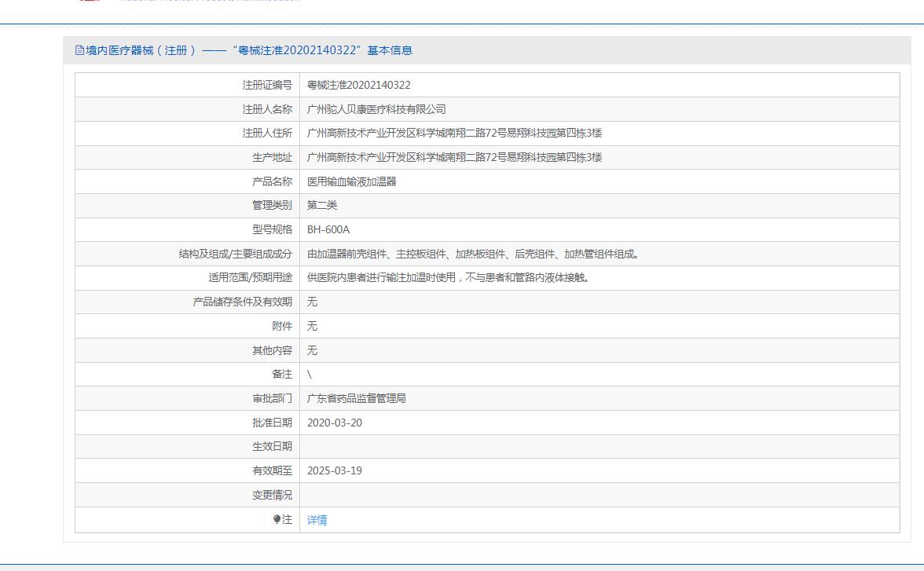Image resolution: width=924 pixels, height=571 pixels.
Task: Select registration value 粤械注准20202140322 in the table
Action: click(x=359, y=85)
